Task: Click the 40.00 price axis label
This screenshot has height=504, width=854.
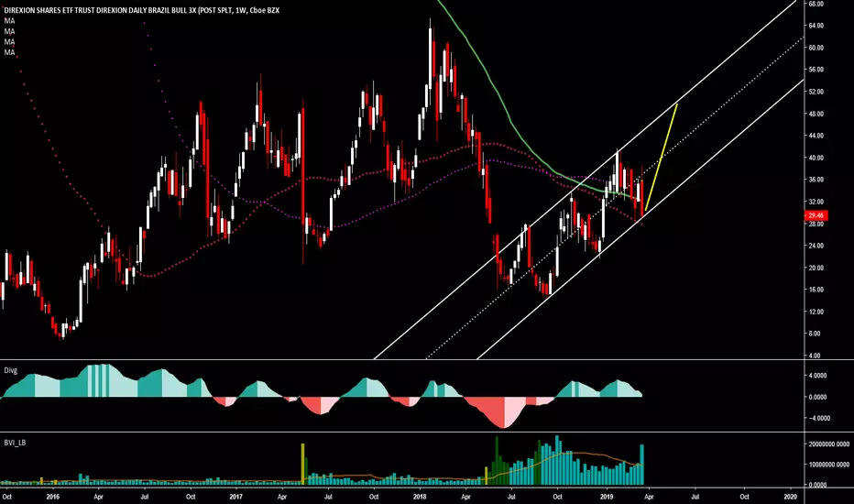Action: click(816, 158)
